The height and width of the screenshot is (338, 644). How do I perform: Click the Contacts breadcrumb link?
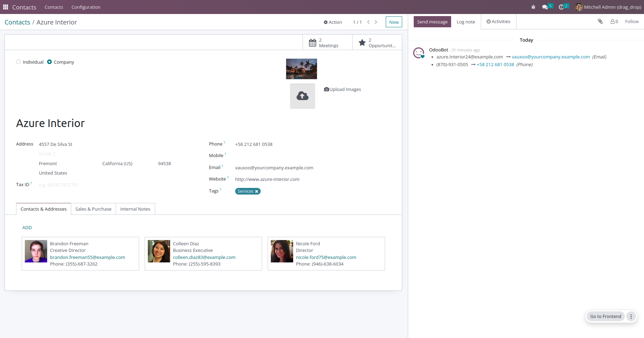point(17,22)
